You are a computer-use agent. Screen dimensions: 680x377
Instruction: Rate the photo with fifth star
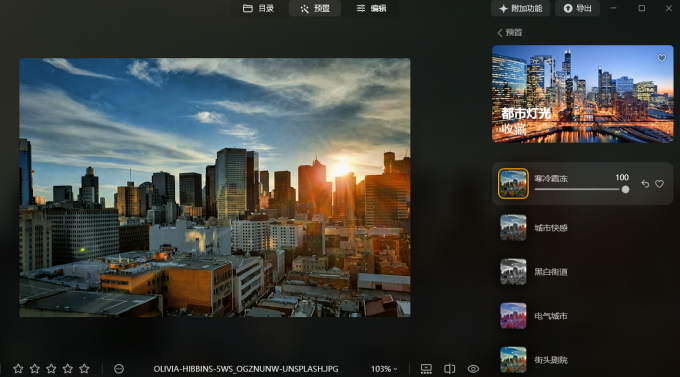pyautogui.click(x=84, y=369)
